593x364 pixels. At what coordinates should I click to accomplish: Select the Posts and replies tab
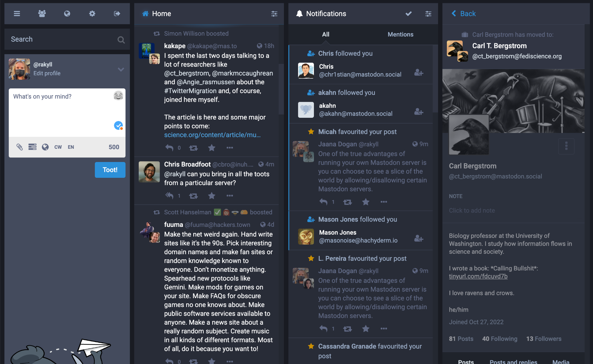pos(513,361)
